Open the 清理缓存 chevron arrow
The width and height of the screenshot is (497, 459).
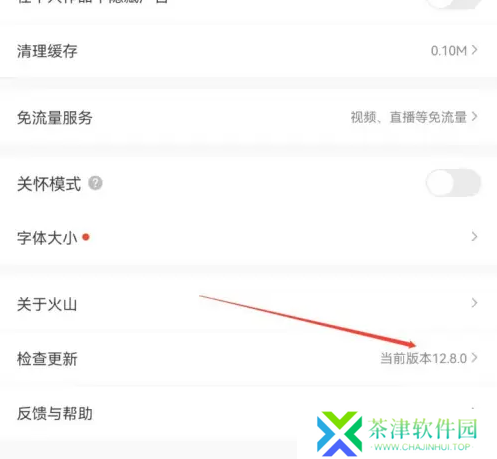pyautogui.click(x=474, y=50)
